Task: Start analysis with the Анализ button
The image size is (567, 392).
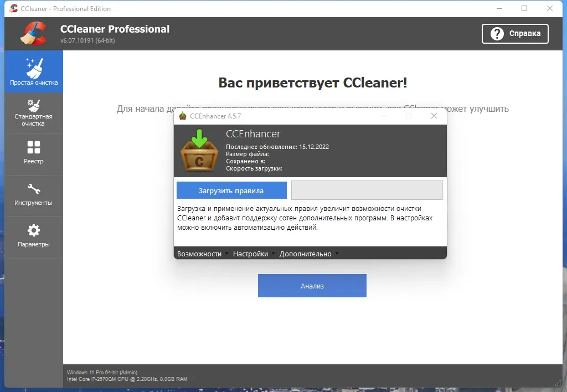Action: click(x=312, y=285)
